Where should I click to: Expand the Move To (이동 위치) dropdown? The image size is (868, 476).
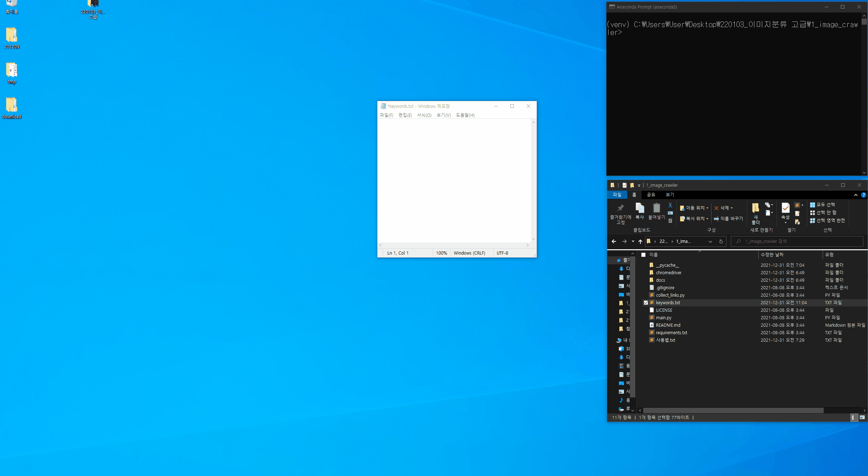point(707,208)
